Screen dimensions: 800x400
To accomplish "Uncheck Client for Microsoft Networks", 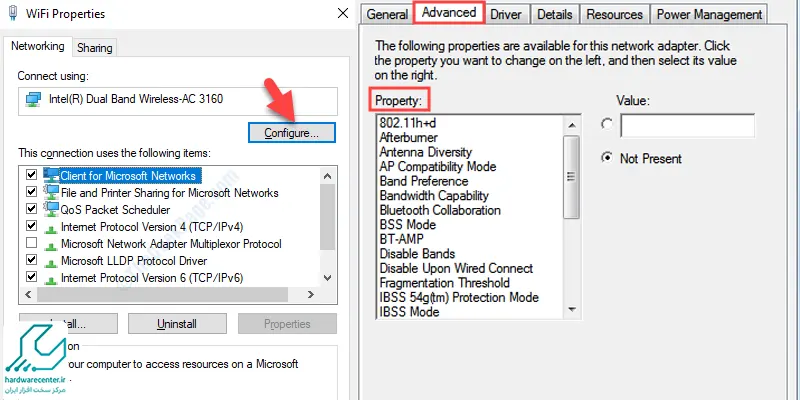I will 32,174.
